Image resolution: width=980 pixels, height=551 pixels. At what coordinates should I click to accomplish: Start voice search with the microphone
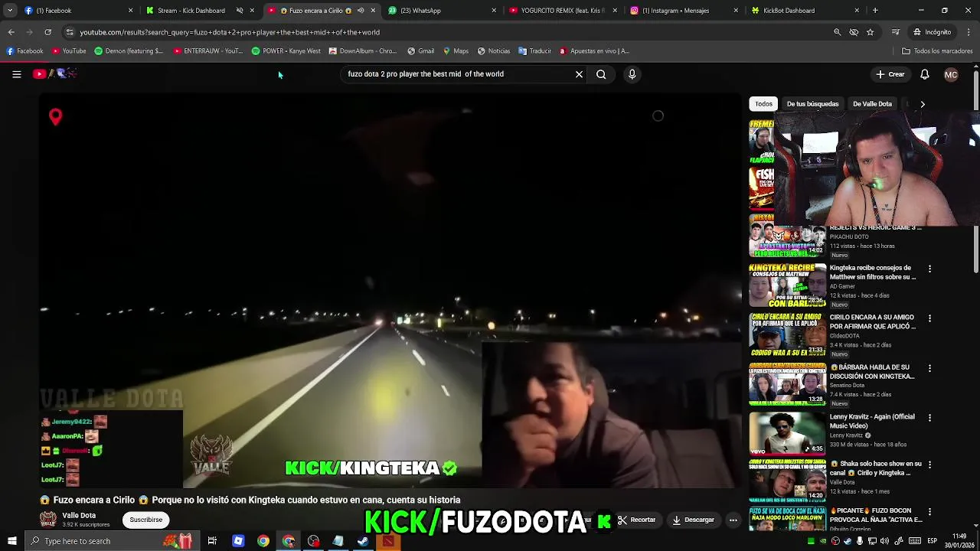click(632, 74)
